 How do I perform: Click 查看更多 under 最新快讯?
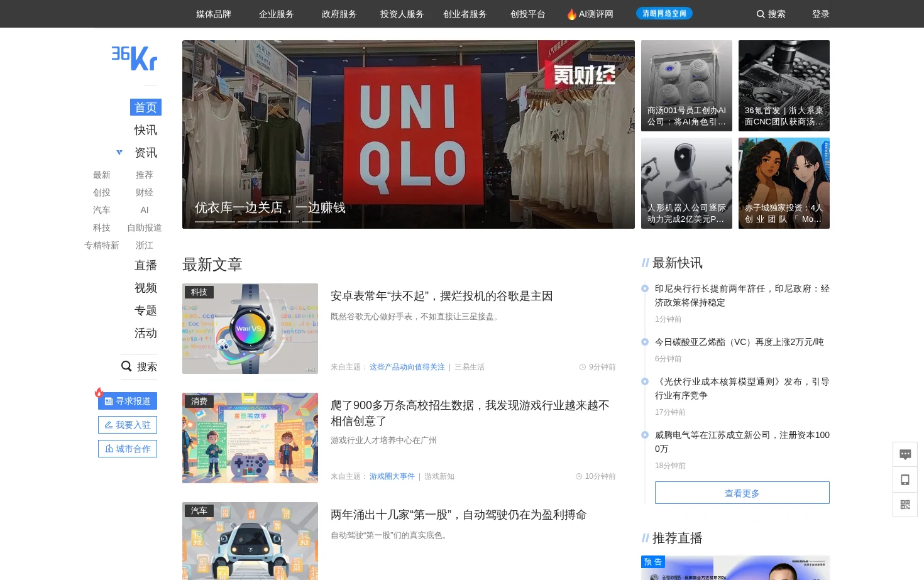click(742, 493)
